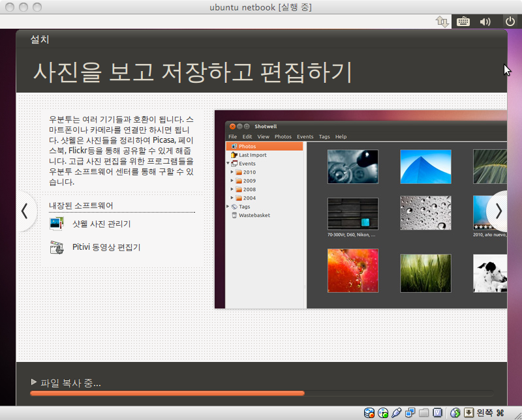Viewport: 522px width, 420px height.
Task: Open the keyboard layout indicator
Action: coord(463,22)
